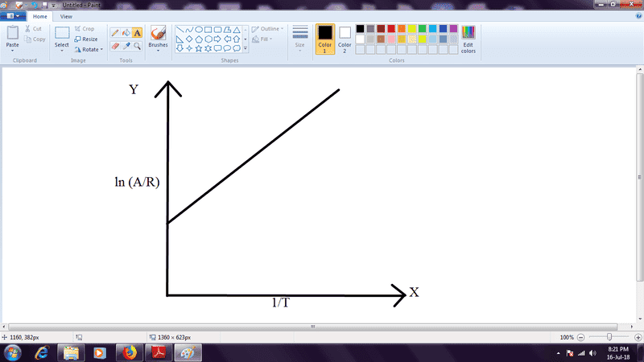Pick the green color swatch
644x362 pixels.
422,28
